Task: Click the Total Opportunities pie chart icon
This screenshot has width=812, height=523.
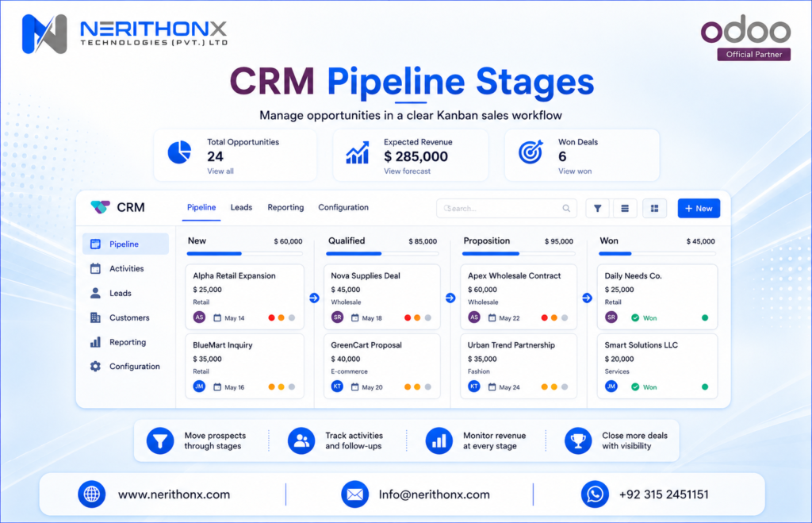Action: point(179,152)
